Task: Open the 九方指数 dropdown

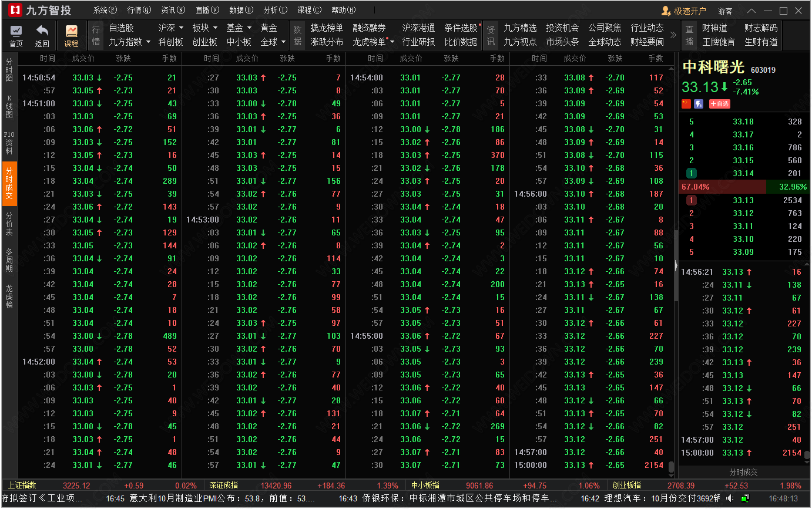Action: coord(129,42)
